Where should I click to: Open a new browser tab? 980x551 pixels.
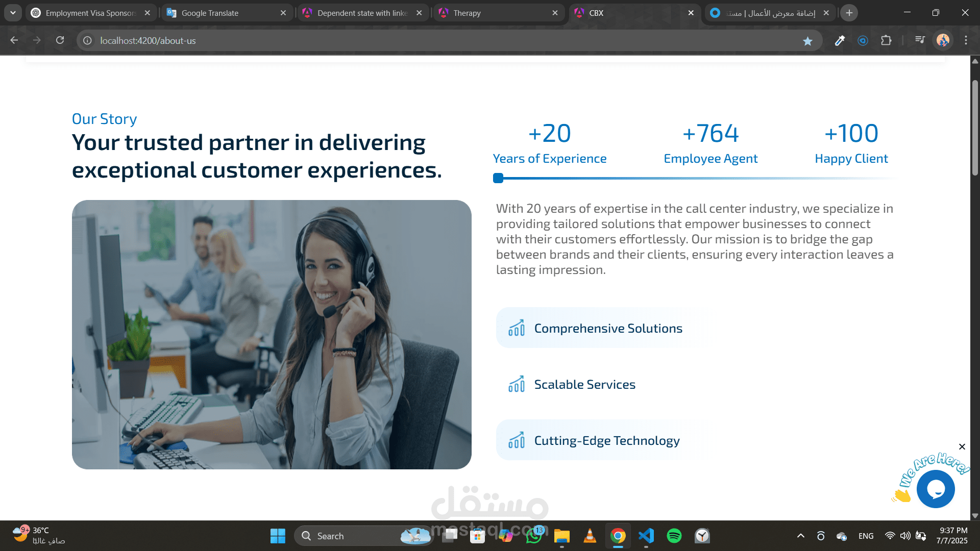(x=849, y=13)
